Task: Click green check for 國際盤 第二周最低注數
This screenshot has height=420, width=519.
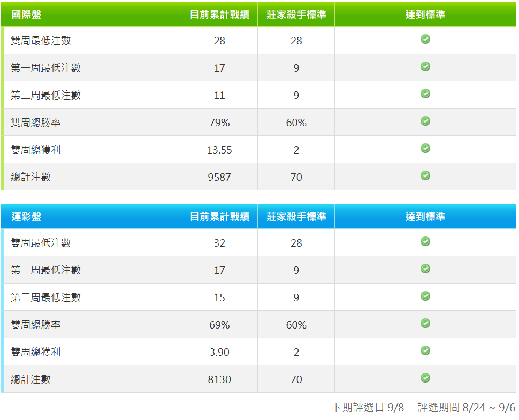Action: 425,94
